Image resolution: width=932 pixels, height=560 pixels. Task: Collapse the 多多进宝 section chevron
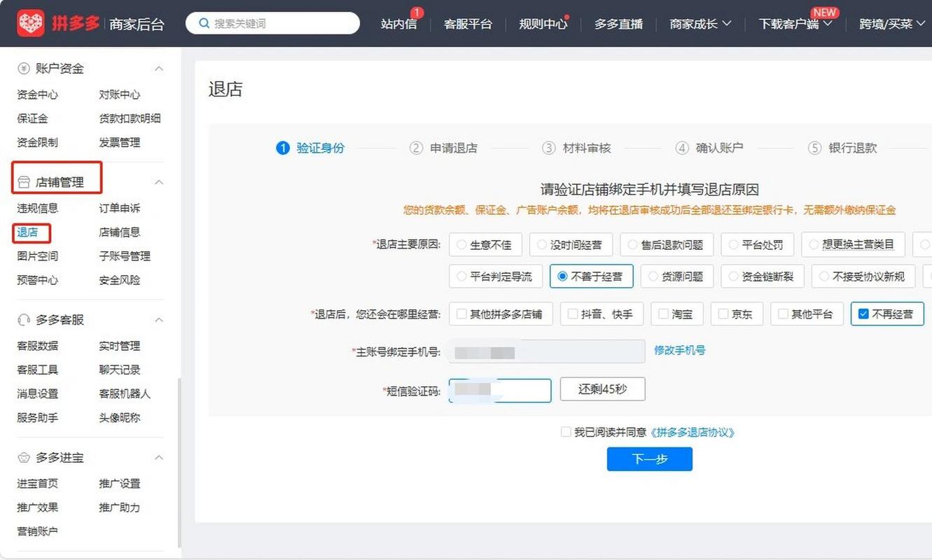tap(159, 458)
